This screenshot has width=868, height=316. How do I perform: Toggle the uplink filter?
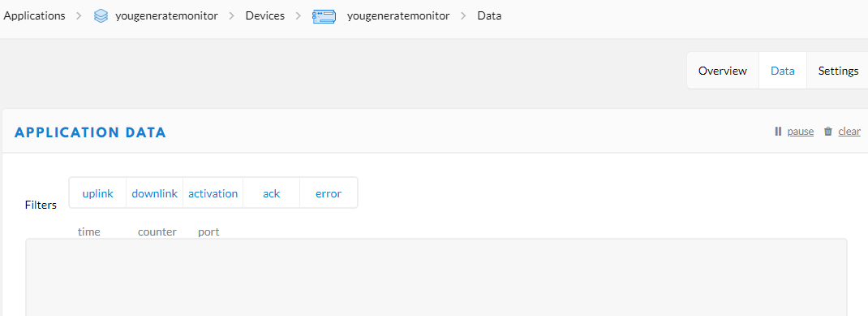pos(98,193)
